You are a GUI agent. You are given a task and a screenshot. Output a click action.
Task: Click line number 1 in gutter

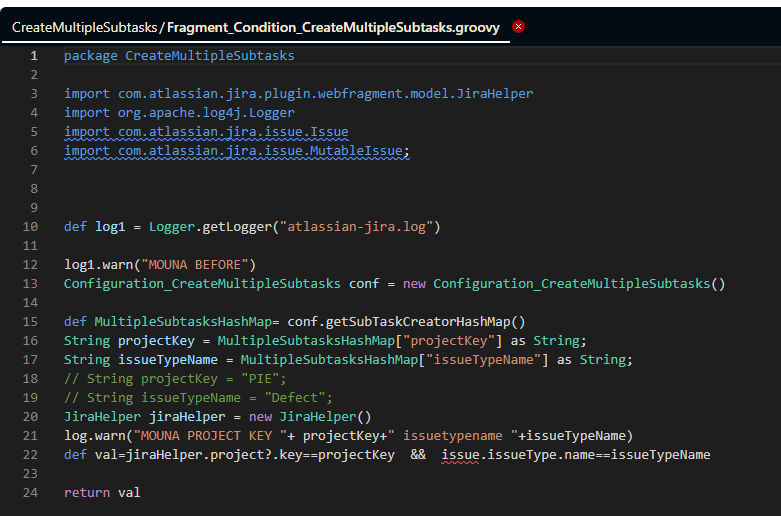[x=34, y=56]
